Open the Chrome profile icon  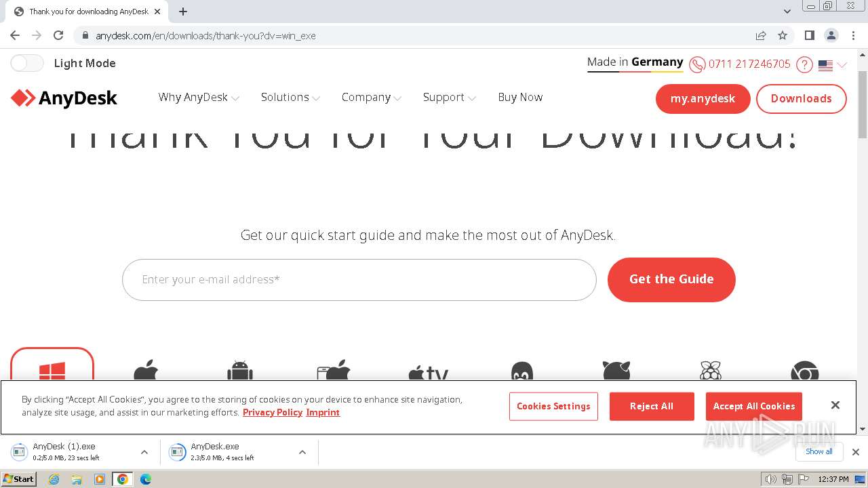click(x=831, y=35)
